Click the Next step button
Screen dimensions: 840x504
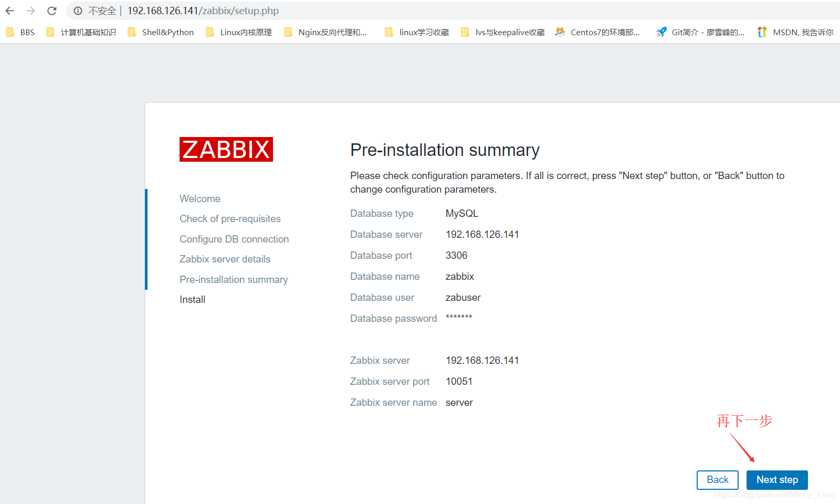click(777, 480)
